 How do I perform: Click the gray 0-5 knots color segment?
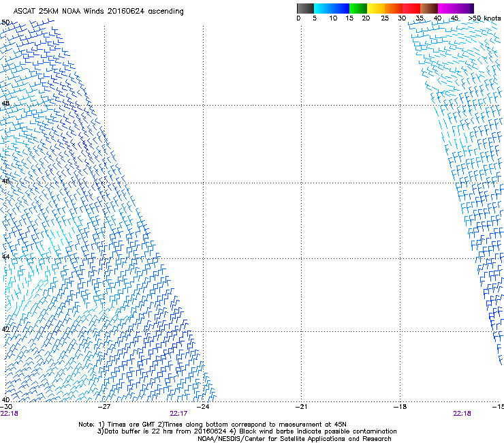[305, 8]
